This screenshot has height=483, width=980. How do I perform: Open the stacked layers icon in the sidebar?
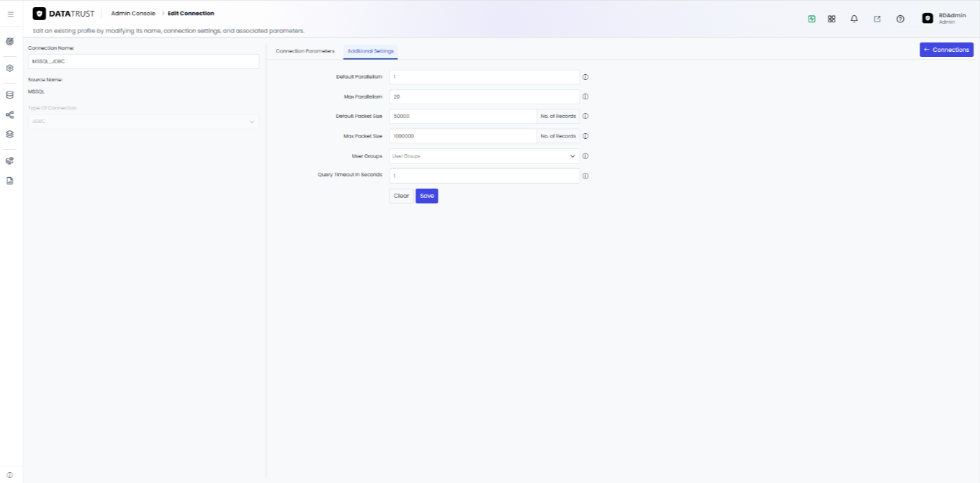[x=10, y=134]
